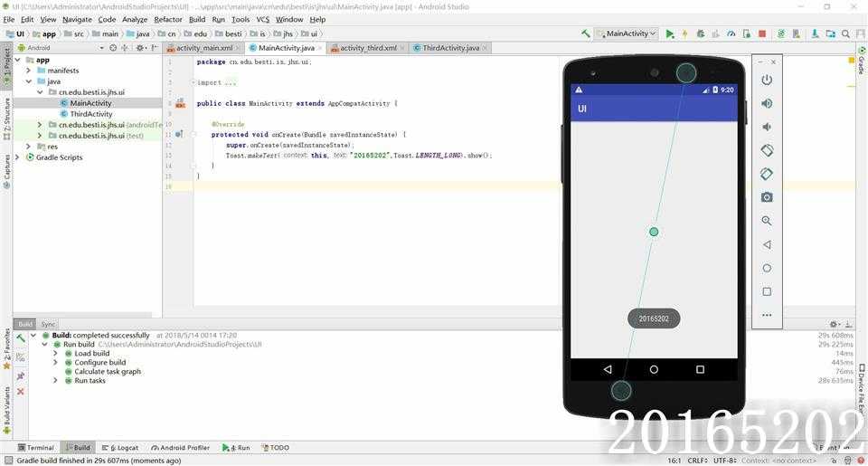Switch to Sync tab in Build panel
This screenshot has height=466, width=868.
coord(48,324)
